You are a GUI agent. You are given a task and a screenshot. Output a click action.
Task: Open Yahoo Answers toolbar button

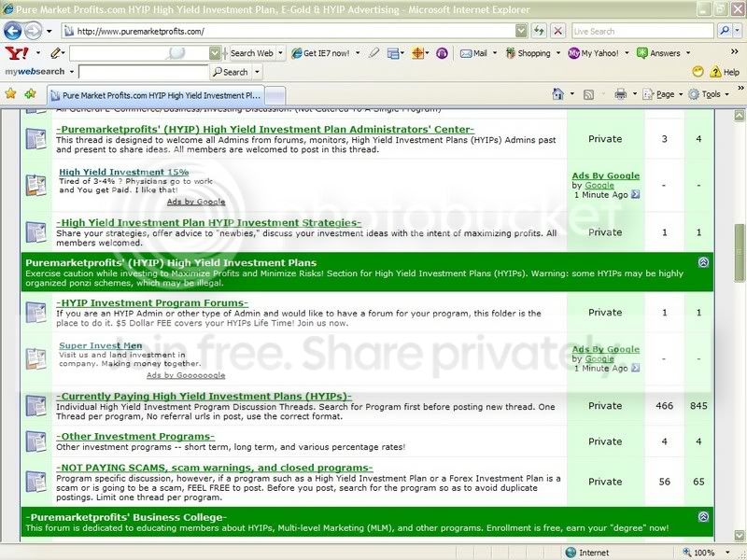point(659,53)
